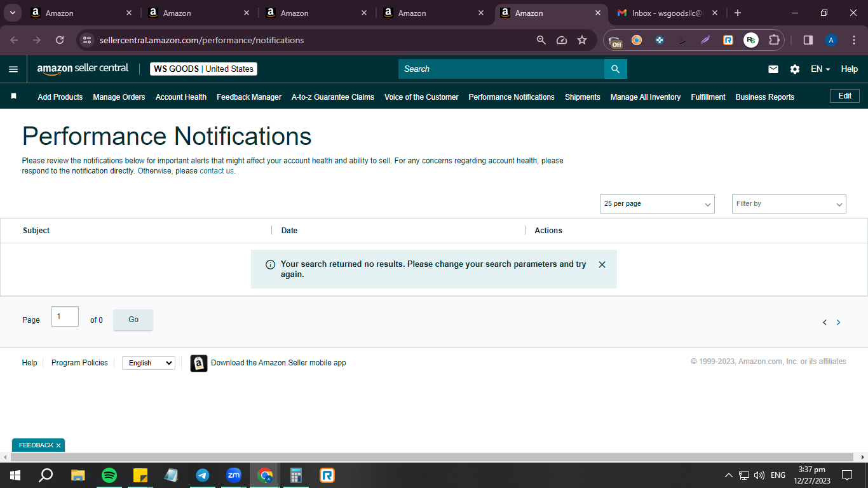This screenshot has width=868, height=488.
Task: View site information icon in the address bar
Action: point(88,40)
